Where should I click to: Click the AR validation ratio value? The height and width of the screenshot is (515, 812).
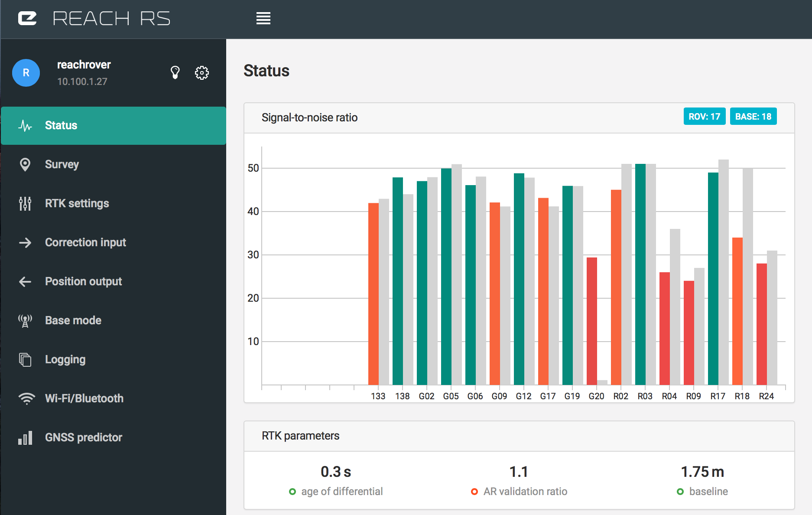click(x=518, y=472)
